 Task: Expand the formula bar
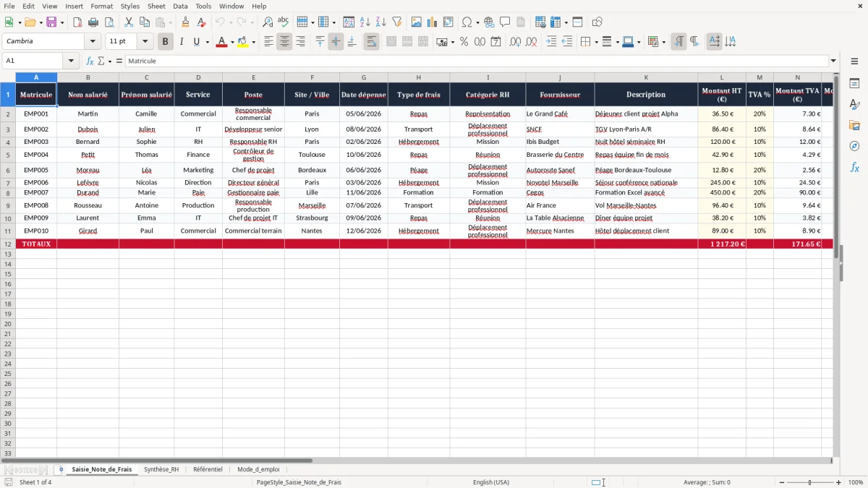click(833, 61)
